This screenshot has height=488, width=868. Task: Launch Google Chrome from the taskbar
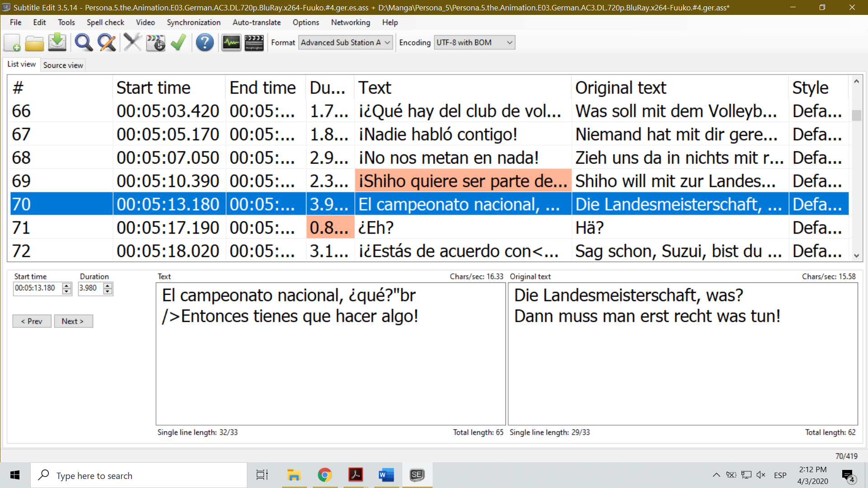(325, 475)
